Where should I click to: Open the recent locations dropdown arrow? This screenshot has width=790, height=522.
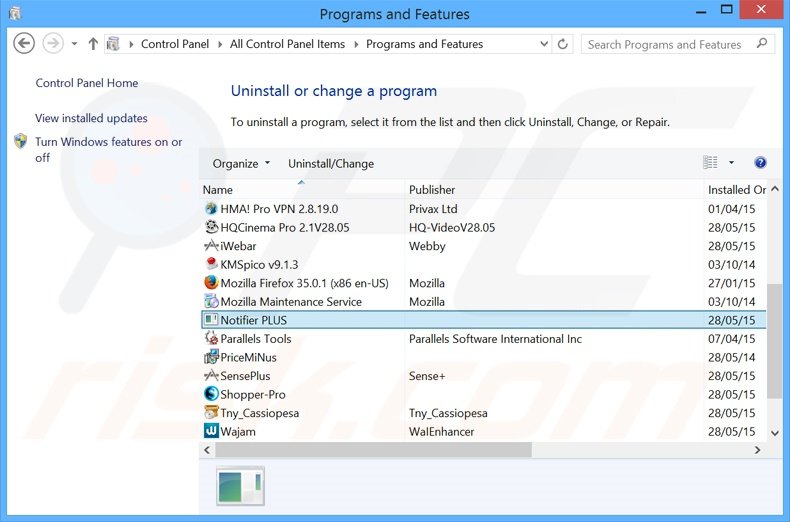pos(74,44)
